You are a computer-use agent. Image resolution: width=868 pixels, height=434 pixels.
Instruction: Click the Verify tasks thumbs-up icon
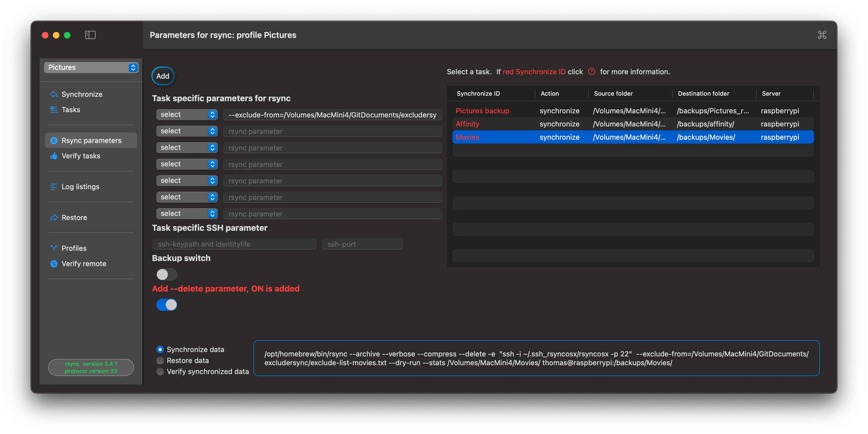(54, 156)
